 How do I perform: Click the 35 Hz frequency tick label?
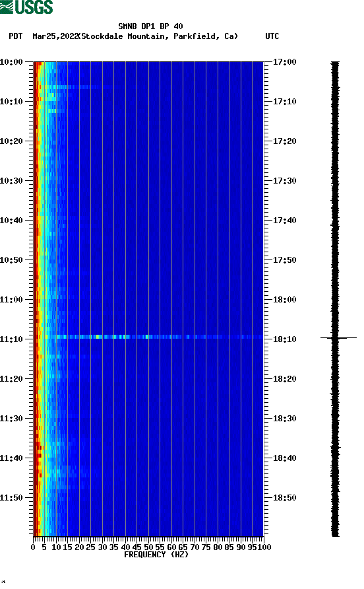(x=113, y=547)
